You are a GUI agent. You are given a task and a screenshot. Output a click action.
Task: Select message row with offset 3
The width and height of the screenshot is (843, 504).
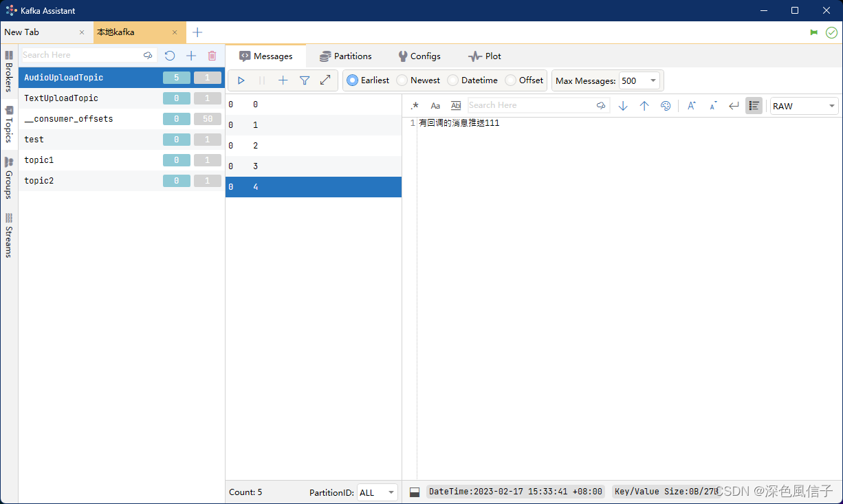click(x=314, y=166)
